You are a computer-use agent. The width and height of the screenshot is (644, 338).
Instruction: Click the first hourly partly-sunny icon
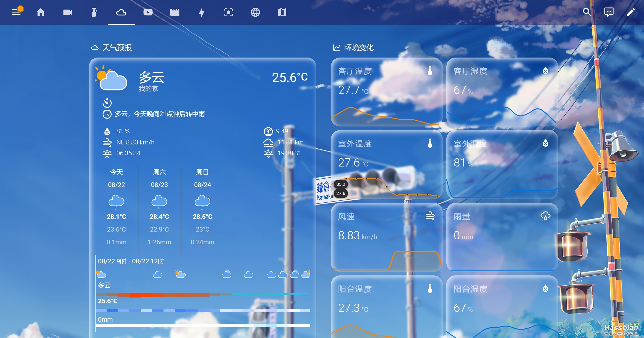tap(101, 274)
